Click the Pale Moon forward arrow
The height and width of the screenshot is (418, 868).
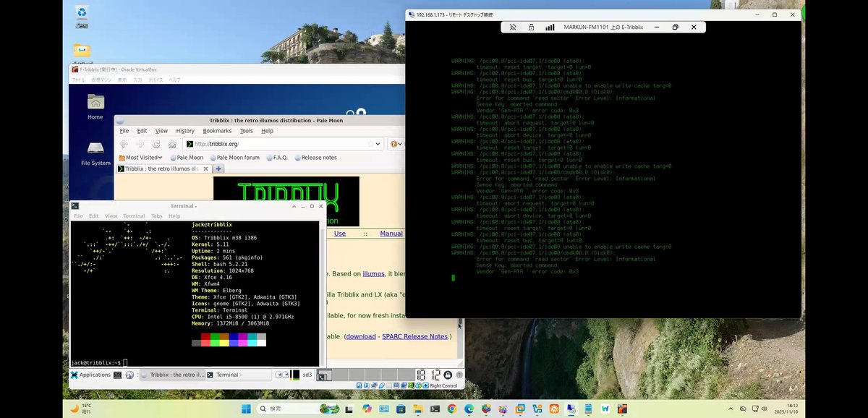(x=140, y=144)
